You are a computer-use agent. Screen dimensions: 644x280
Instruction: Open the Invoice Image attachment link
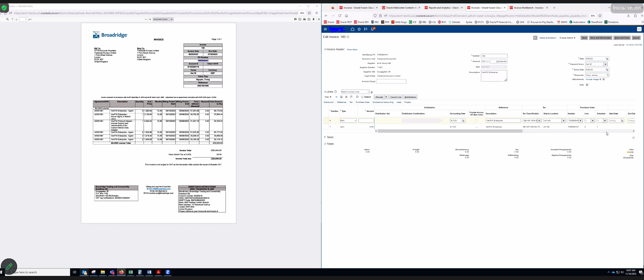pyautogui.click(x=592, y=79)
